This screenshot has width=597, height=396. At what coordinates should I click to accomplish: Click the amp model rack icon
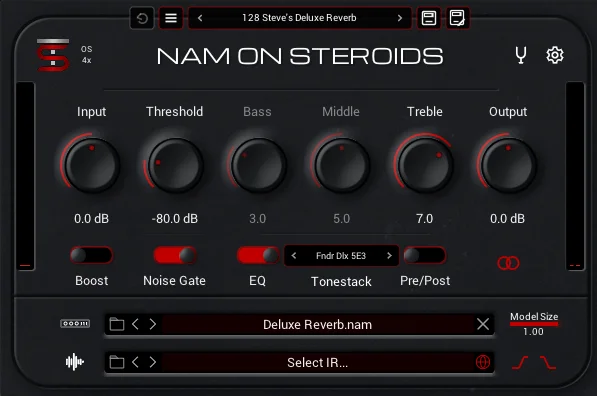[75, 324]
